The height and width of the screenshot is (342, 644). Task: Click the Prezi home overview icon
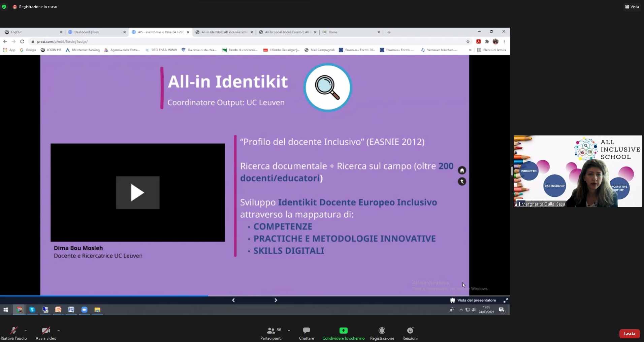click(x=462, y=170)
